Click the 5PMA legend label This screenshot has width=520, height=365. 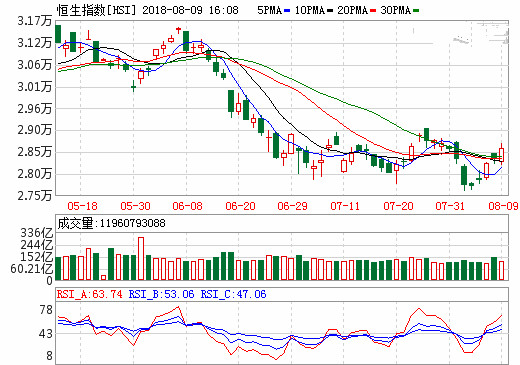(x=269, y=10)
